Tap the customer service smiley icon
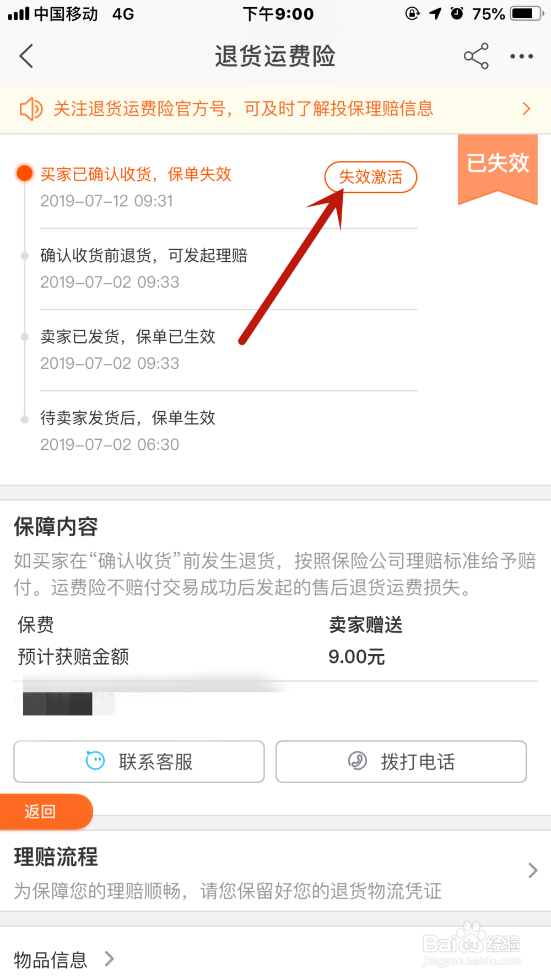 [95, 761]
